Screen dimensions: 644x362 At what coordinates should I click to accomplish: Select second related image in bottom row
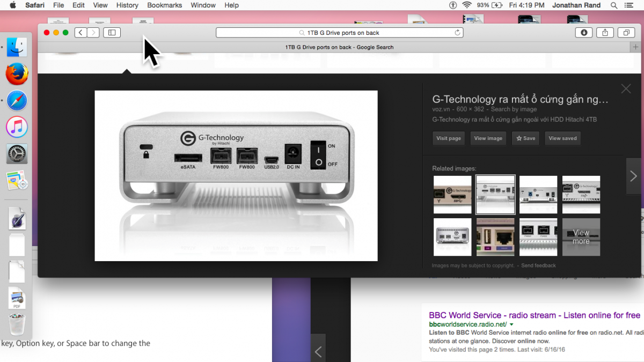[x=495, y=237]
